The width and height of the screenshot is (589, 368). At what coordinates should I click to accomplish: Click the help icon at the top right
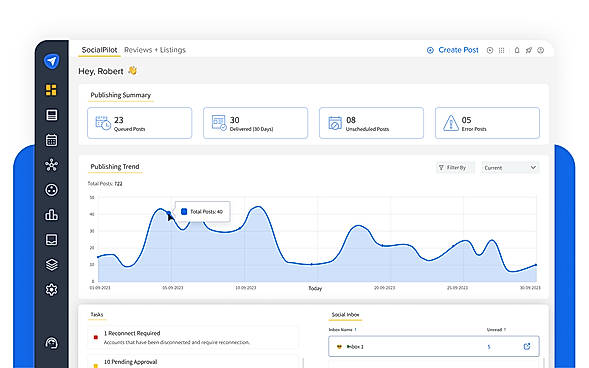click(541, 50)
